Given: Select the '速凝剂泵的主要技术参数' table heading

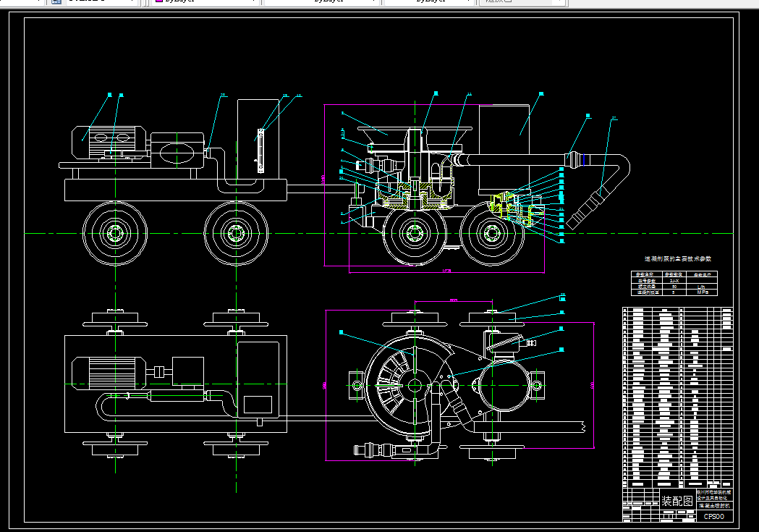Looking at the screenshot, I should [678, 259].
